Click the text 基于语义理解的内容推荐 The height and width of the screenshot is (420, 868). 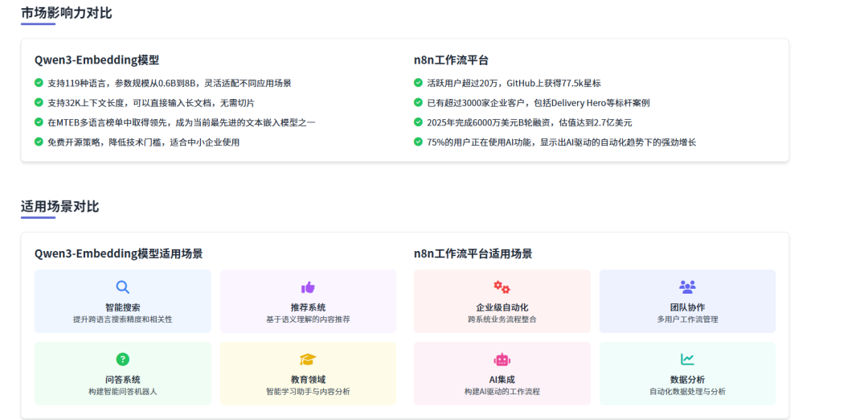(x=308, y=319)
